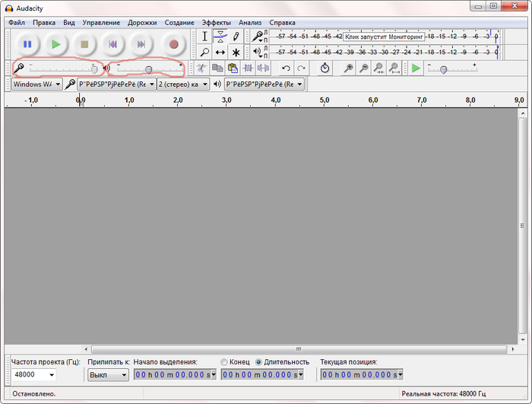The image size is (532, 404).
Task: Click the playback volume slider
Action: (148, 69)
